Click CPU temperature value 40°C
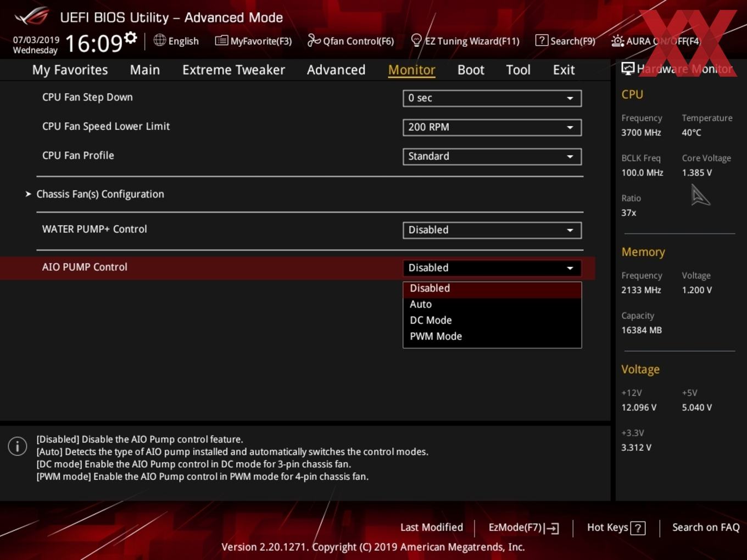The image size is (747, 560). [x=692, y=133]
